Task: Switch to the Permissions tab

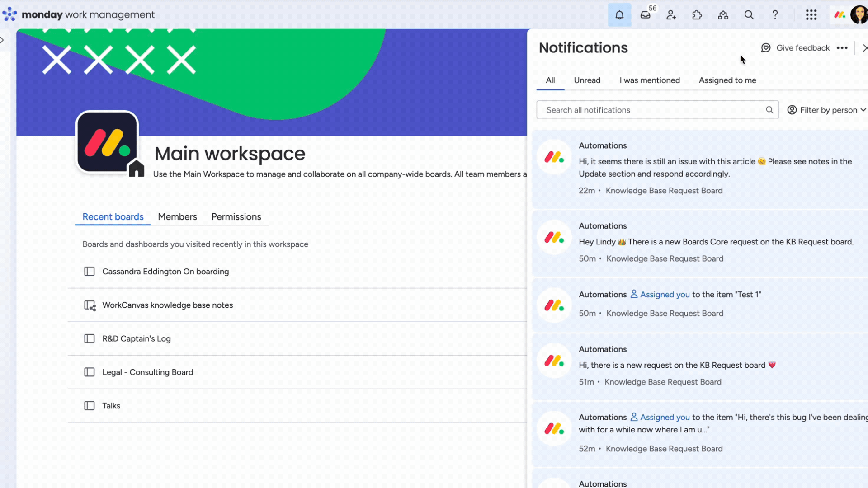Action: (x=236, y=216)
